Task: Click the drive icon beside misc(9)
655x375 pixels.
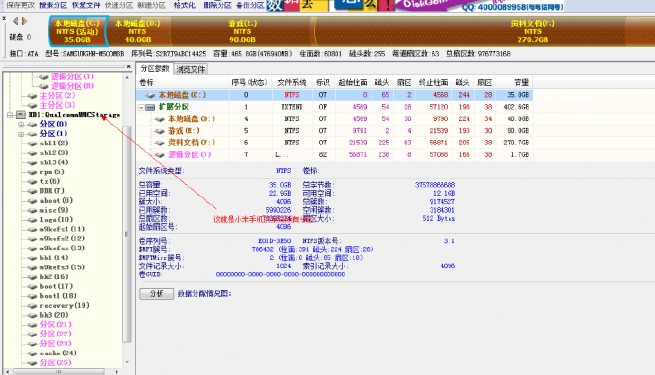Action: pos(32,210)
